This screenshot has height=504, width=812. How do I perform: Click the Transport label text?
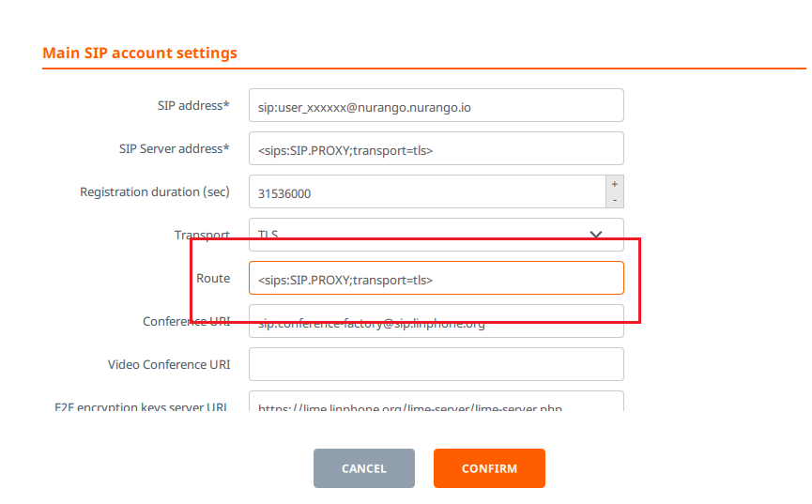click(202, 236)
